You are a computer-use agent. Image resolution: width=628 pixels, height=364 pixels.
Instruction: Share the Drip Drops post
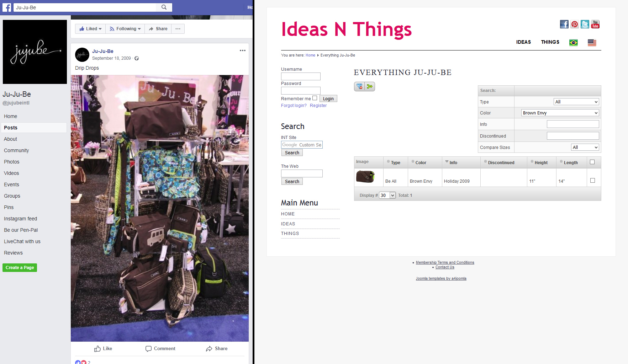(x=217, y=349)
